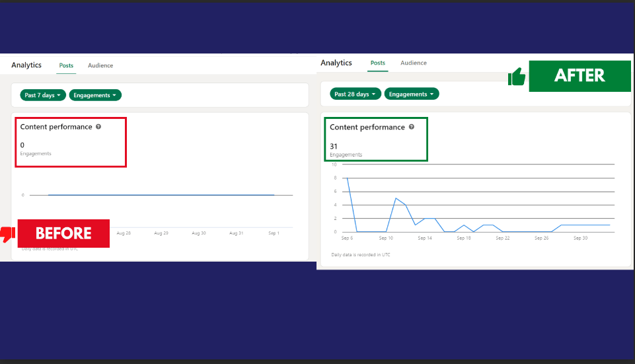635x364 pixels.
Task: Switch to Audience tab in the BEFORE panel
Action: [100, 65]
